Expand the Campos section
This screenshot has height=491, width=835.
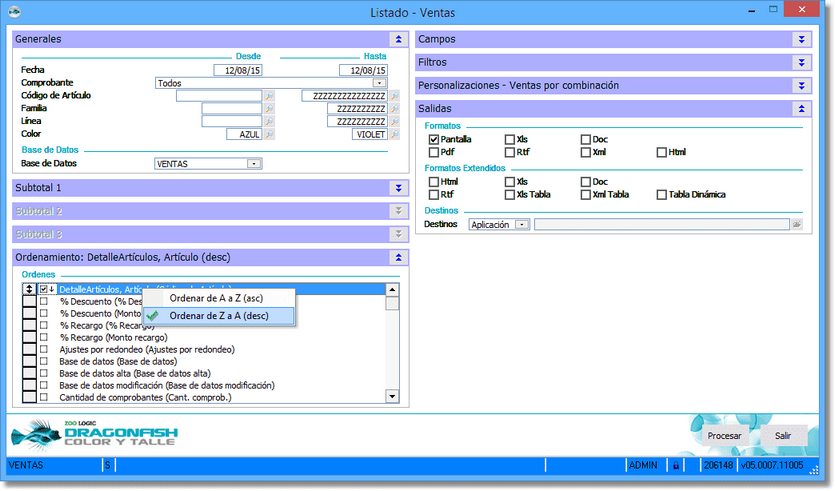801,39
